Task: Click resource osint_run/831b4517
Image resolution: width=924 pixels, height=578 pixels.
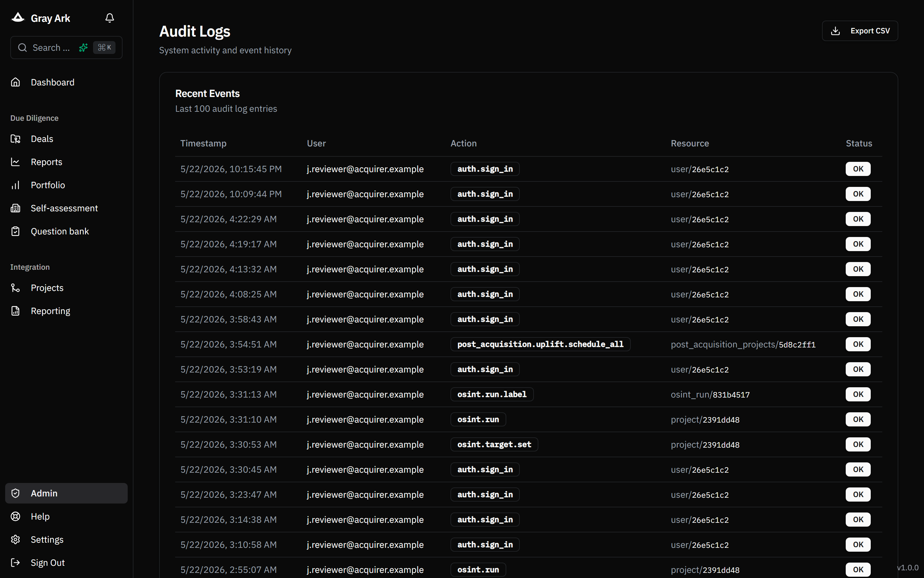Action: [x=710, y=395]
